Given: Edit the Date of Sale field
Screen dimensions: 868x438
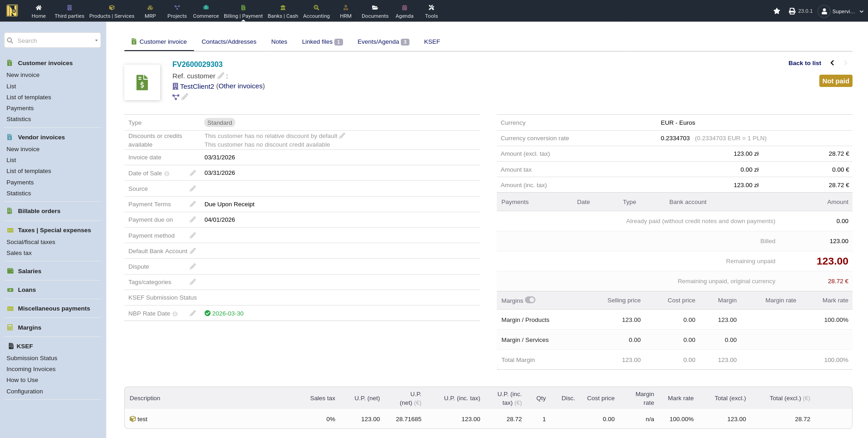Looking at the screenshot, I should click(x=193, y=173).
